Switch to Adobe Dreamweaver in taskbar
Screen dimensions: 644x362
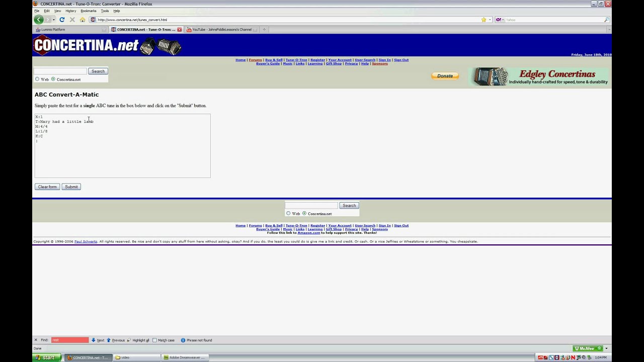click(185, 357)
